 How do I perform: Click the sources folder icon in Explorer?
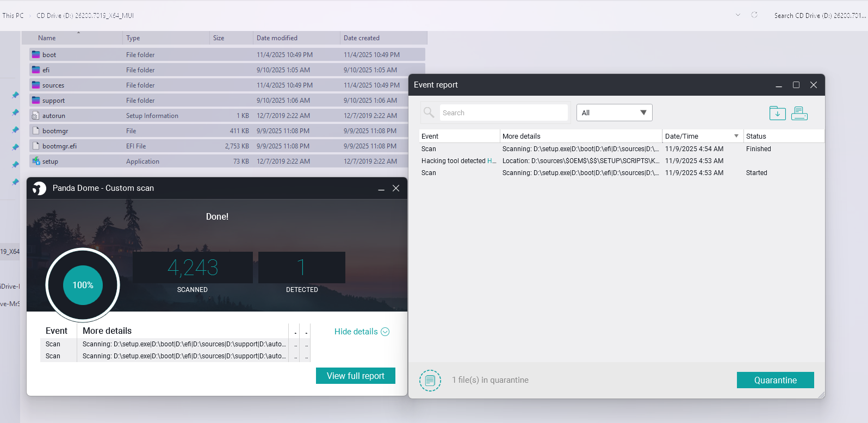point(36,85)
